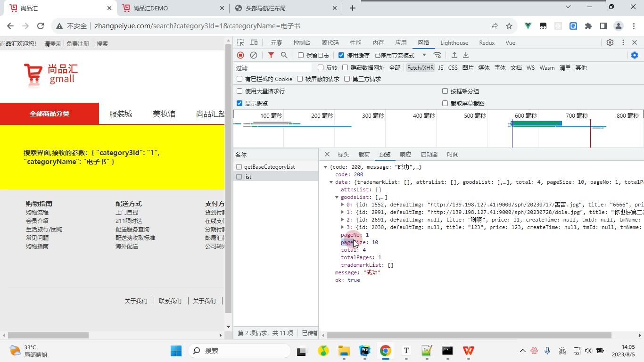The width and height of the screenshot is (644, 362).
Task: Enable 按框架分组 checkbox
Action: point(445,91)
